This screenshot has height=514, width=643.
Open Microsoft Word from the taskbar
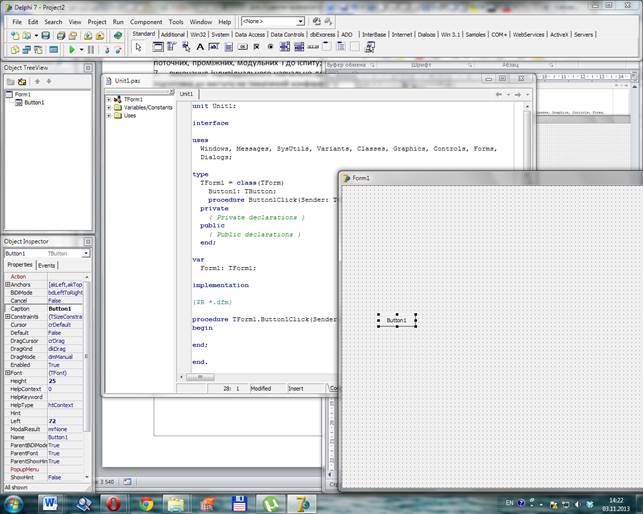point(50,503)
